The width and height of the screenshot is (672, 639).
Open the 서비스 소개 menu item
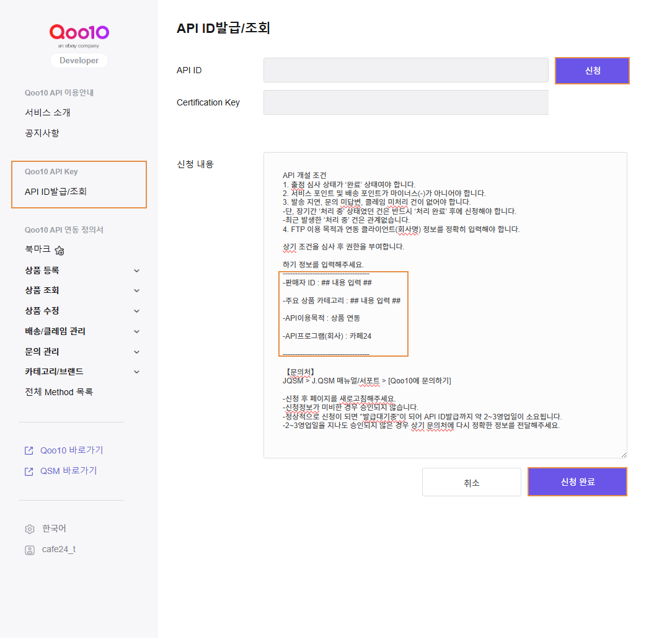point(48,112)
